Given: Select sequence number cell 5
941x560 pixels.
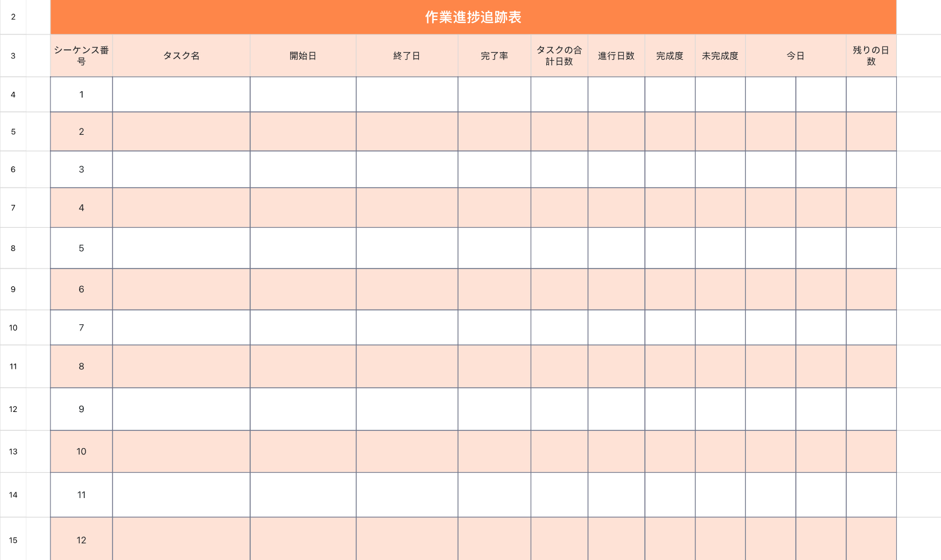Looking at the screenshot, I should pos(81,248).
